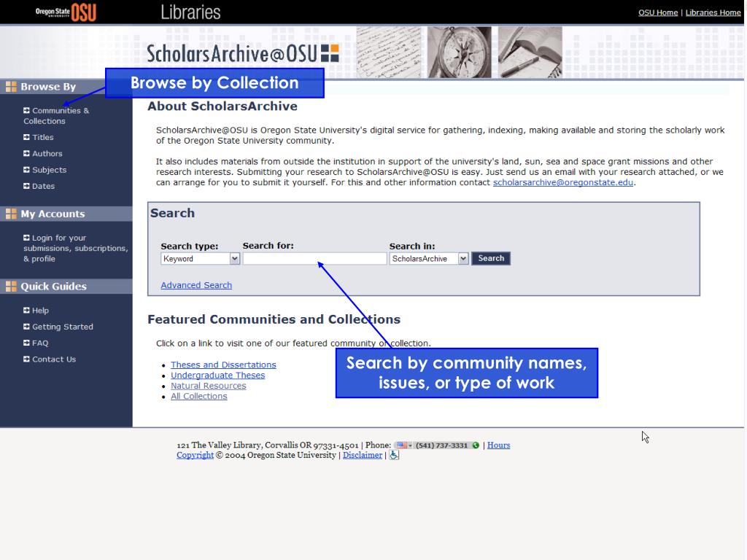
Task: Click the notebook and pen banner thumbnail
Action: (x=530, y=52)
